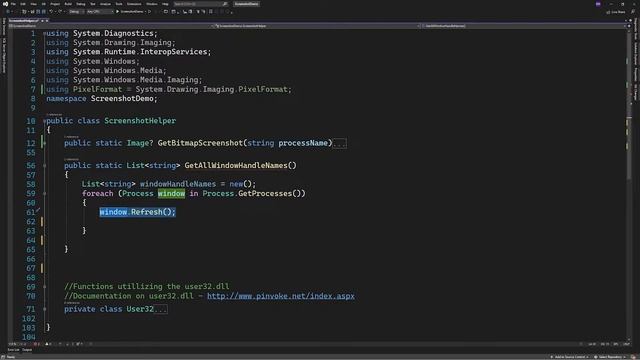Open the Debug menu
This screenshot has width=640, height=360.
[81, 4]
